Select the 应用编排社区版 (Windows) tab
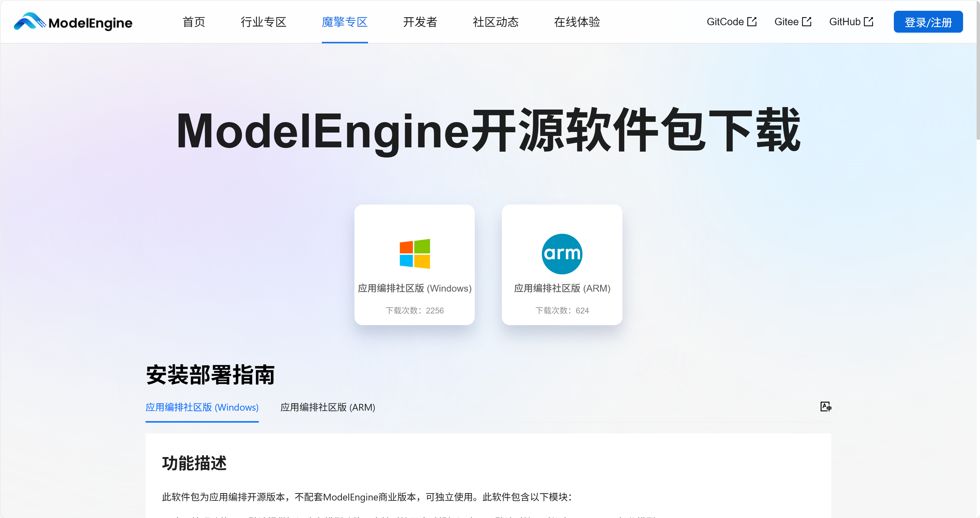The image size is (980, 518). click(x=202, y=407)
